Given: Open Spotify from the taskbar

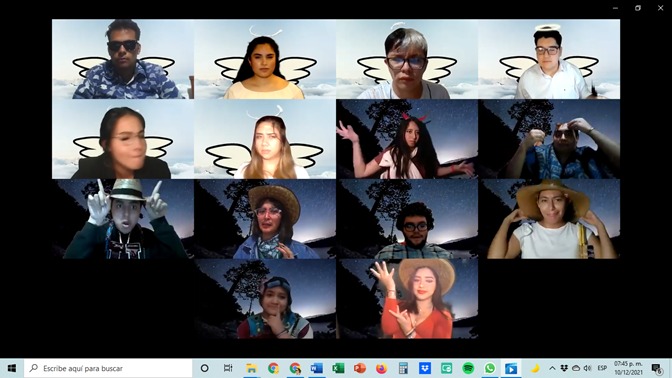Looking at the screenshot, I should coord(468,368).
